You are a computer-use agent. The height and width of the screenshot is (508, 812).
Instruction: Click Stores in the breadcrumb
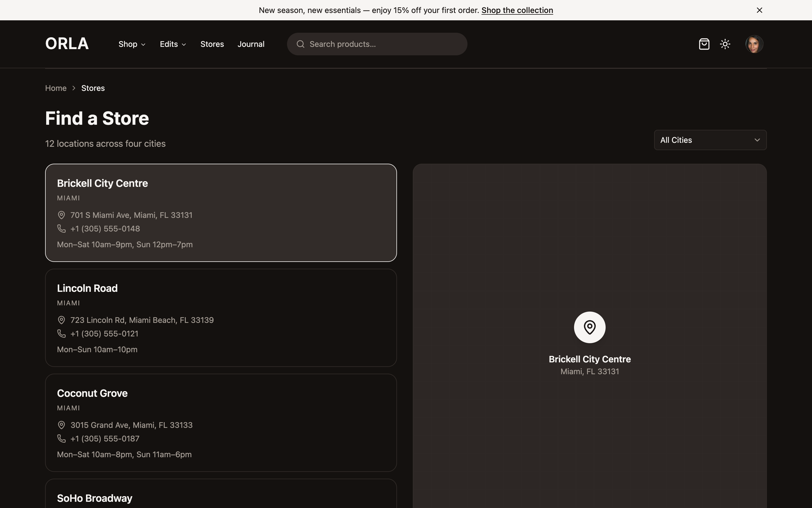(x=93, y=88)
